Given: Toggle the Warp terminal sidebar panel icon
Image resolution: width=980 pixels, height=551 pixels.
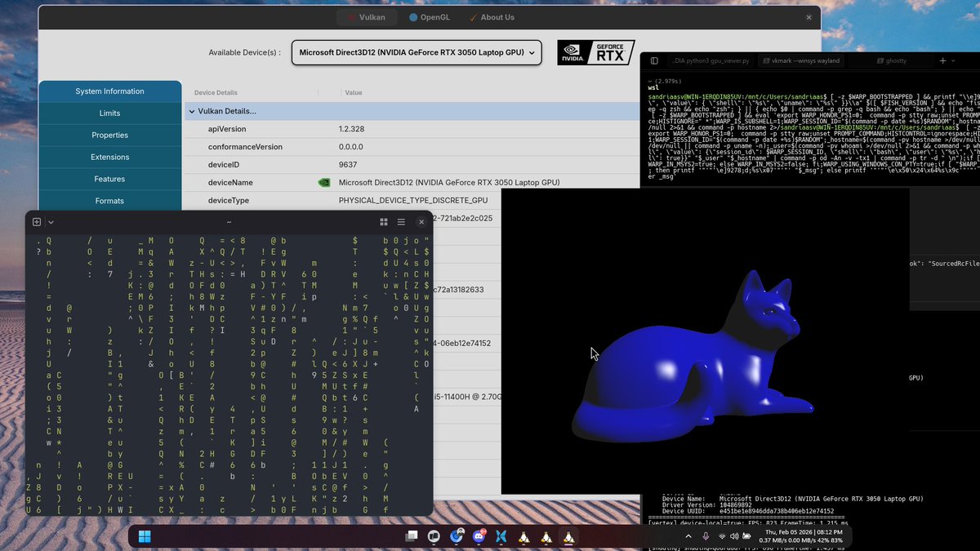Looking at the screenshot, I should click(654, 61).
